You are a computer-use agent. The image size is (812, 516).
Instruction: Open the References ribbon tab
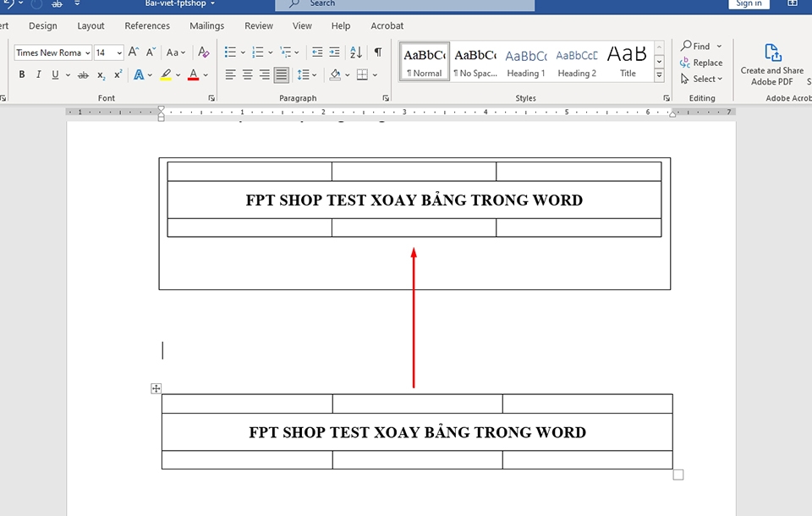(147, 25)
